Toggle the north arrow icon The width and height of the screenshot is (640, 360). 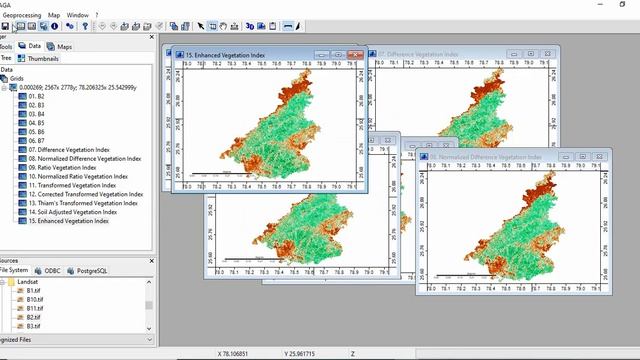(x=298, y=26)
